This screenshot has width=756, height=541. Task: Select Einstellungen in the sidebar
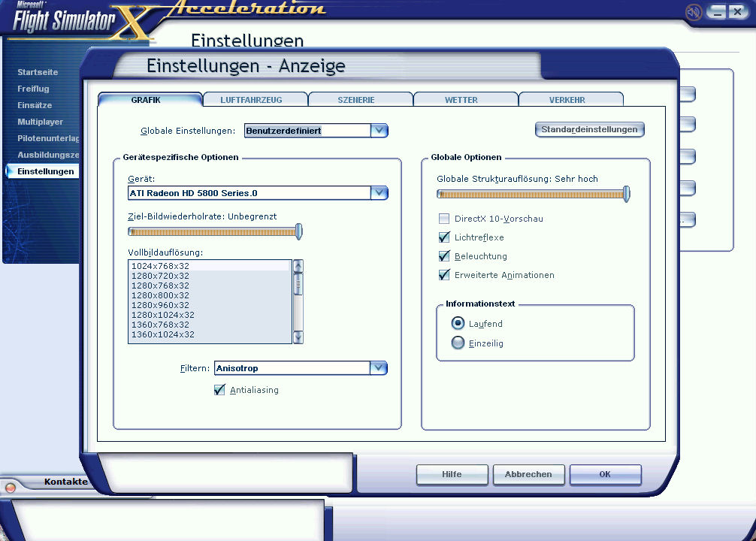45,171
